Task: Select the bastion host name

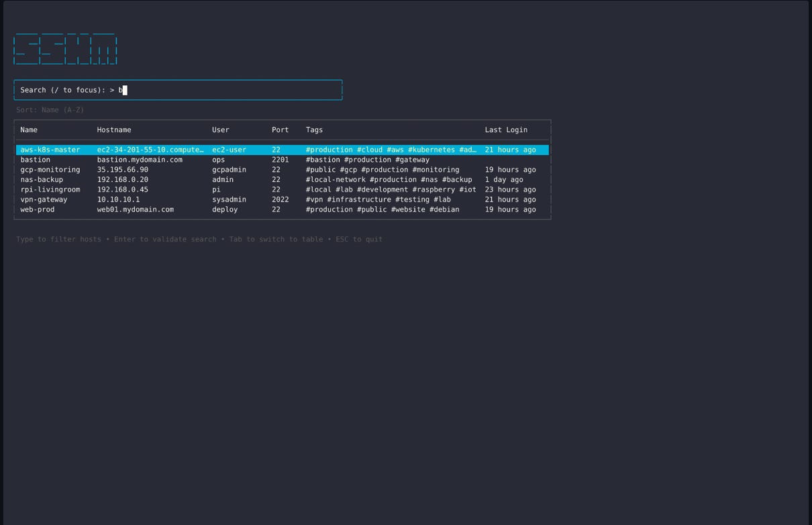Action: click(36, 160)
